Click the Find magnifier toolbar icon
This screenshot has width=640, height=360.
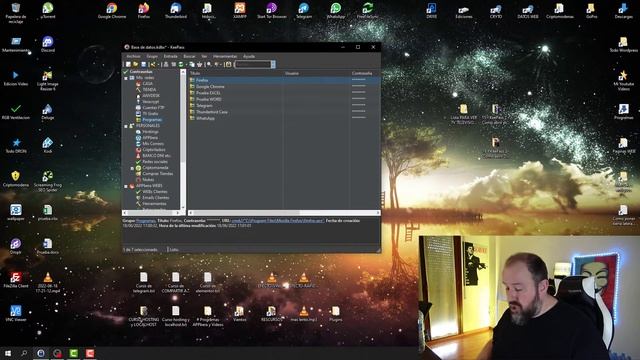[x=209, y=64]
